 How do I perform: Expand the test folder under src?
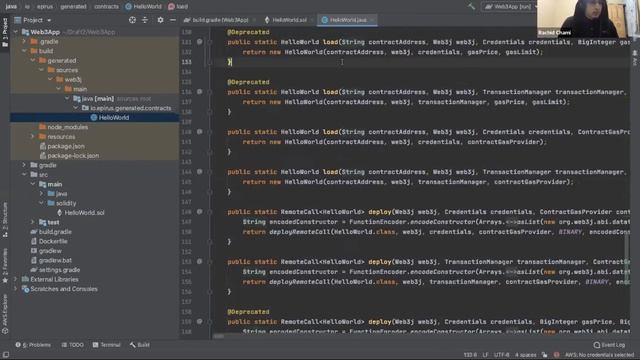point(33,222)
